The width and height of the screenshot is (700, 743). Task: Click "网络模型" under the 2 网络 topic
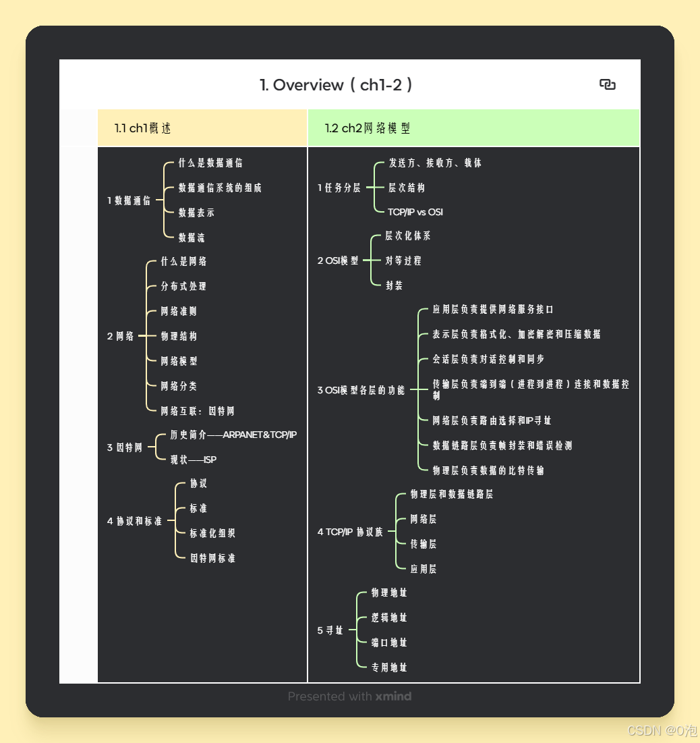(179, 361)
